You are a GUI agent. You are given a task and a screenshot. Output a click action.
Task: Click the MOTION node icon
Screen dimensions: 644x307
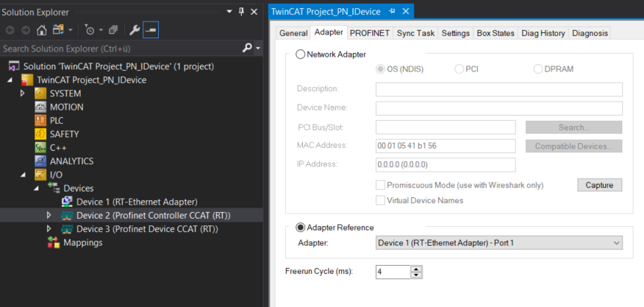(x=40, y=107)
